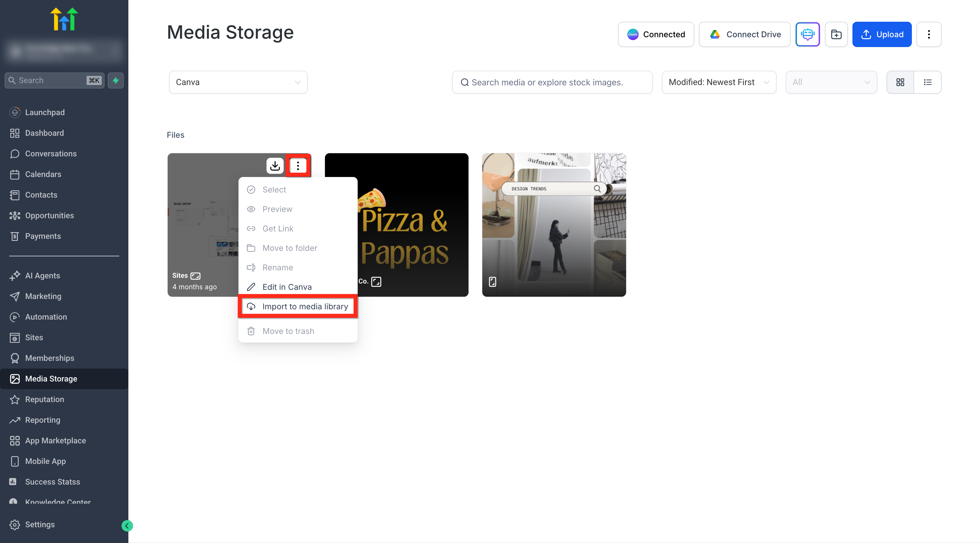Switch to grid view layout

click(x=900, y=82)
